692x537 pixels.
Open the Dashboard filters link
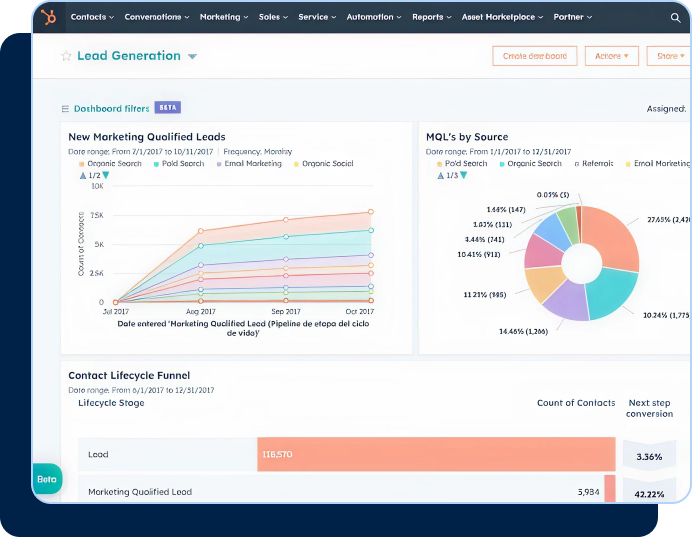112,109
